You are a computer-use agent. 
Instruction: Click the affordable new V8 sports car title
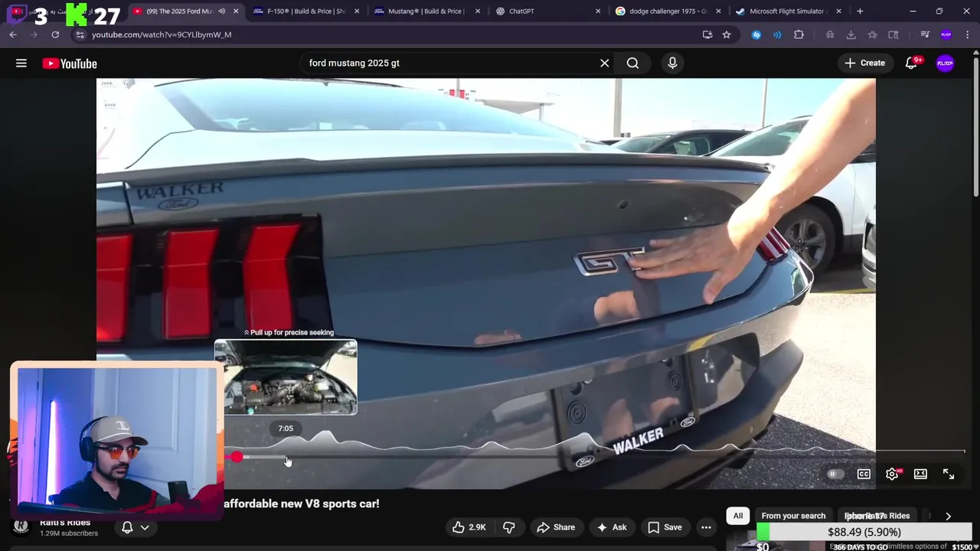tap(302, 504)
